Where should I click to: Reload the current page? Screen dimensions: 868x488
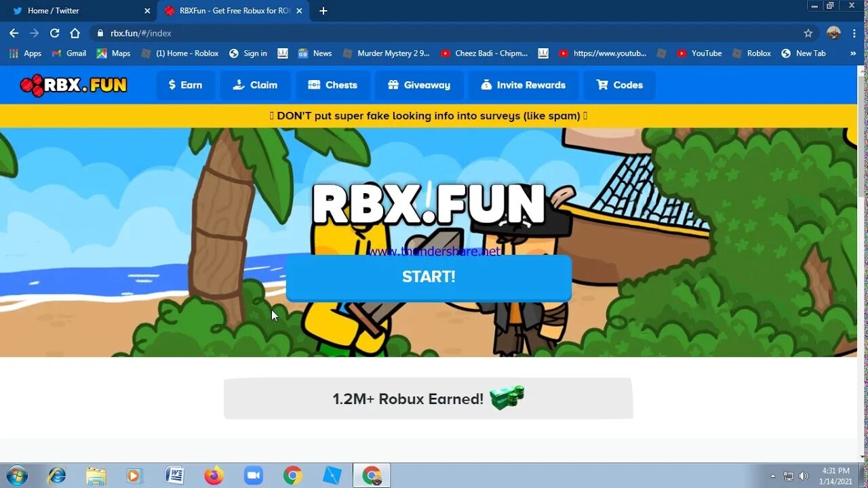[55, 33]
